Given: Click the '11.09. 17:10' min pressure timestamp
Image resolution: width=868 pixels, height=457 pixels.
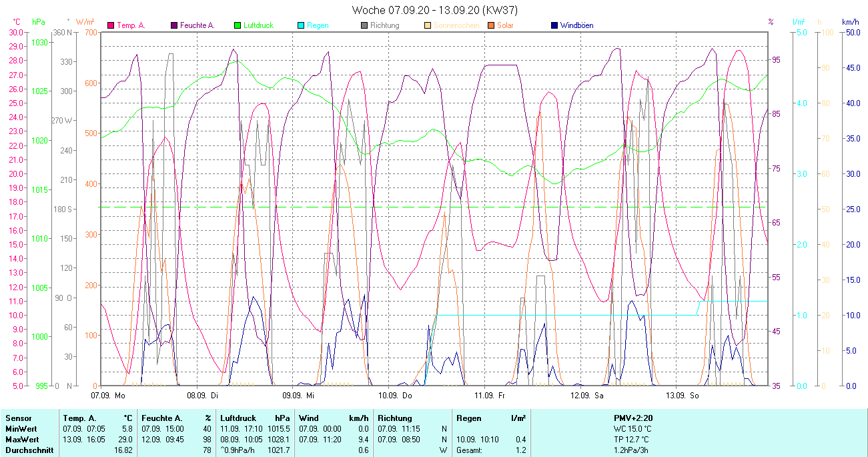Looking at the screenshot, I should point(242,428).
